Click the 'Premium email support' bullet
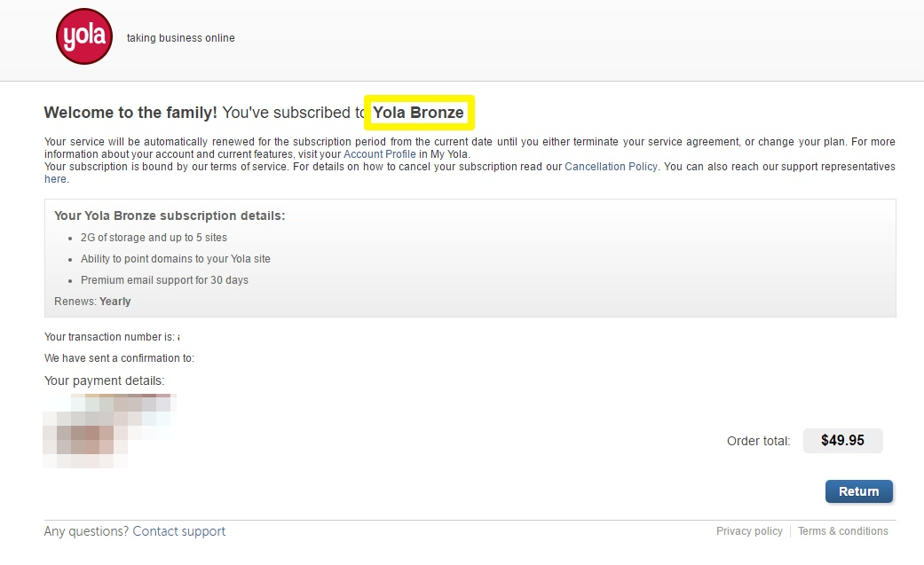 [164, 280]
